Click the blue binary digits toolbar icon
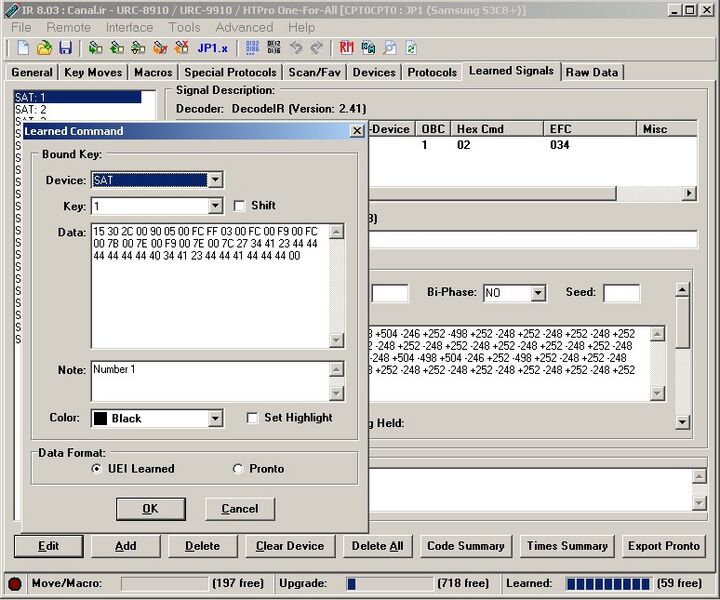The image size is (720, 600). coord(252,48)
